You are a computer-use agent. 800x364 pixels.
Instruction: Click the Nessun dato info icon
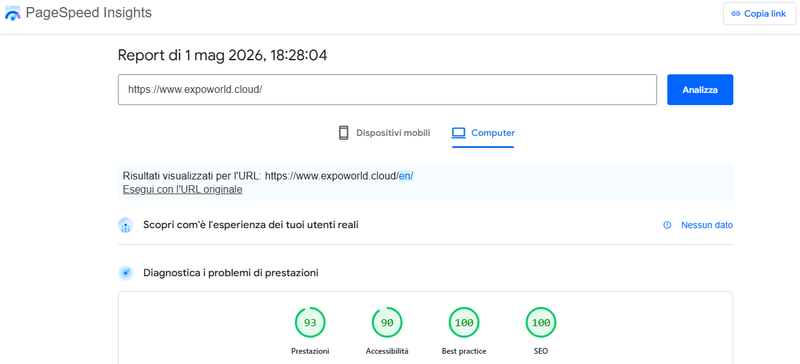[x=667, y=225]
